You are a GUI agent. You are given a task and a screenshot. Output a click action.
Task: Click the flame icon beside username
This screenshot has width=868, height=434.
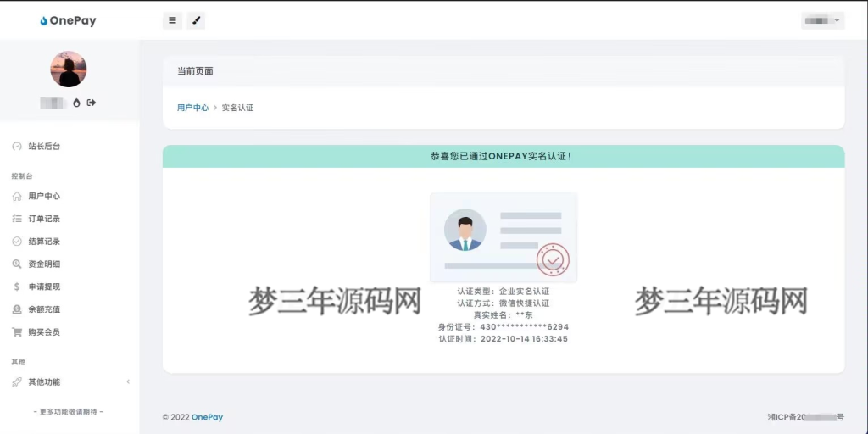(x=76, y=103)
